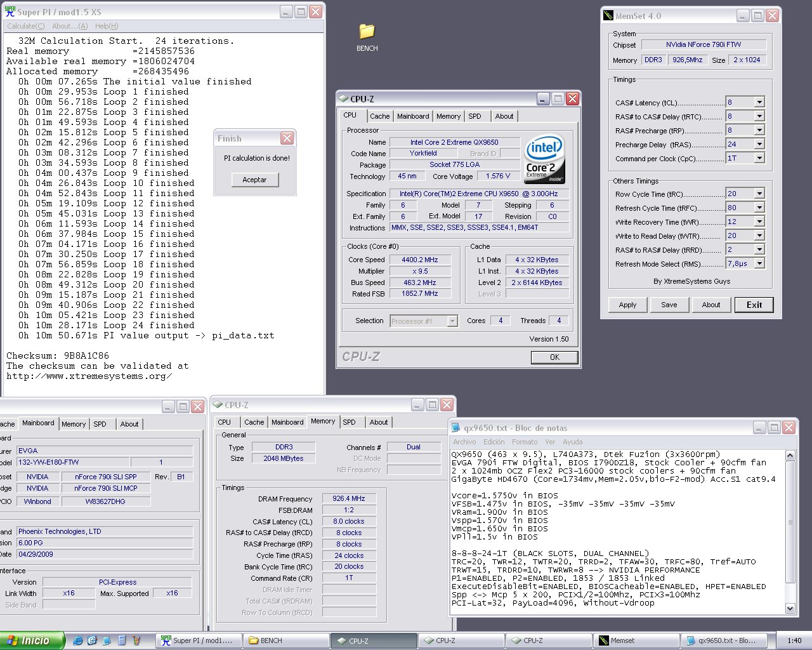
Task: Click the MemSet 4.0 title bar icon
Action: [x=608, y=15]
